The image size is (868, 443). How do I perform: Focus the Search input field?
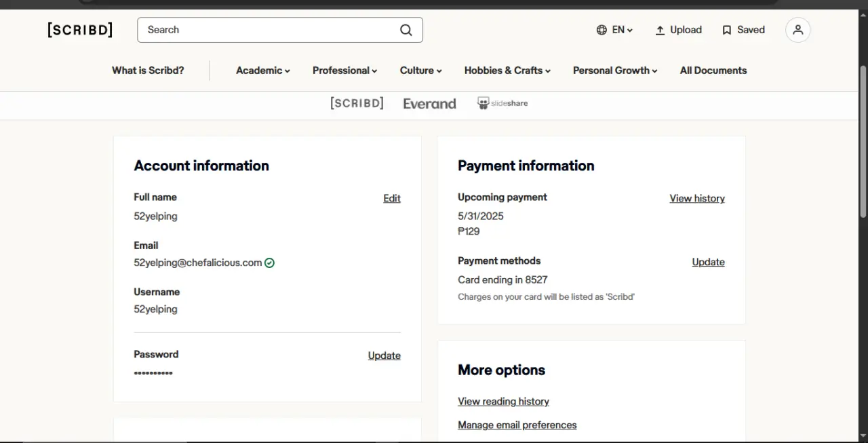click(x=271, y=30)
